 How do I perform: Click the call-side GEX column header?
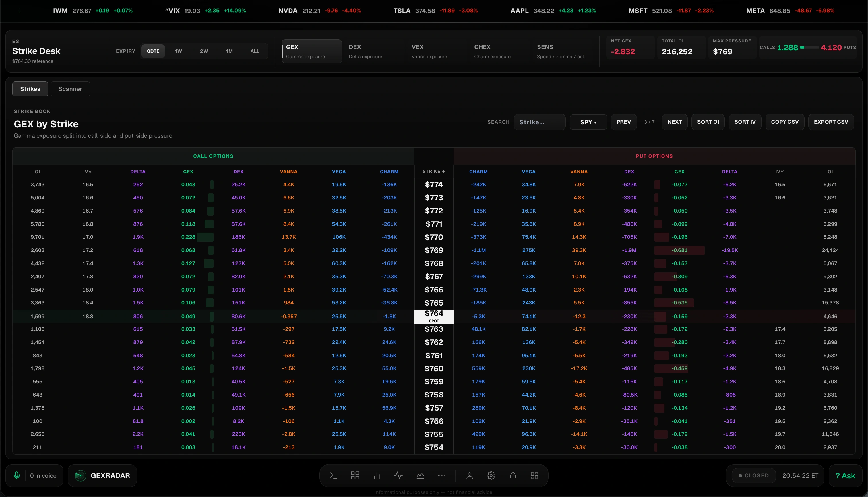[x=188, y=172]
